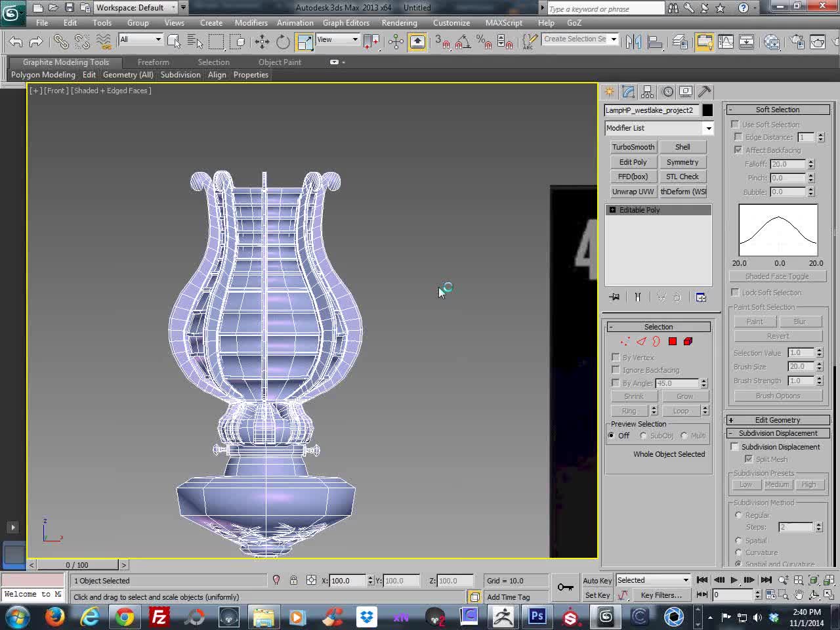Activate the Select and Rotate tool
The image size is (840, 630).
point(283,41)
